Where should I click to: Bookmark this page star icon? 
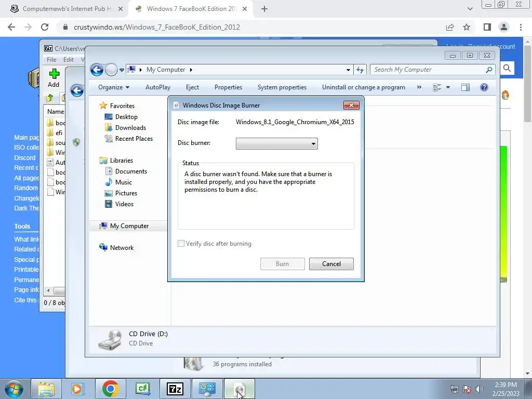tap(467, 27)
